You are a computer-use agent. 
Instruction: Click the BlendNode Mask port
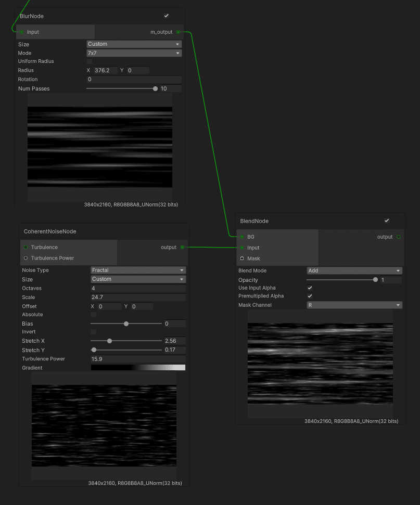pyautogui.click(x=242, y=258)
